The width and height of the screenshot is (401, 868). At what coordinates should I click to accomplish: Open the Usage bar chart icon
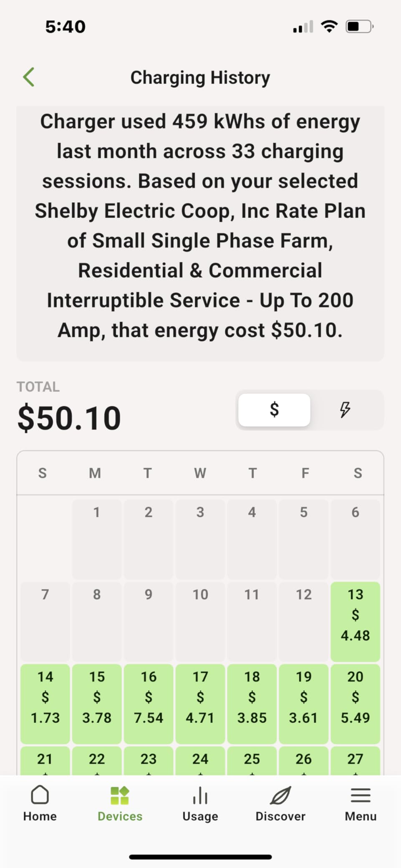[x=200, y=795]
